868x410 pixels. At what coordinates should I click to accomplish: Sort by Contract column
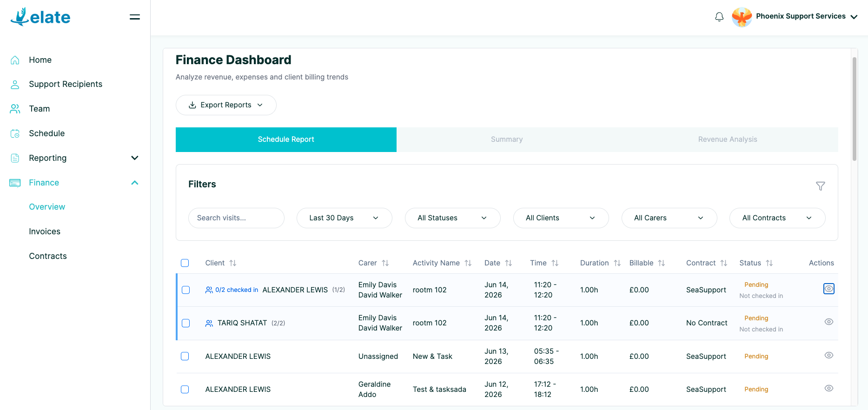(x=724, y=263)
